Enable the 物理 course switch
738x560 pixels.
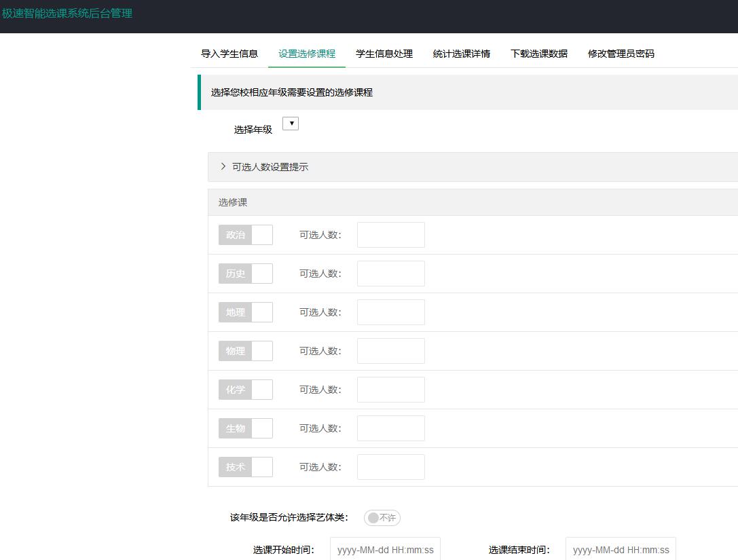click(x=245, y=351)
